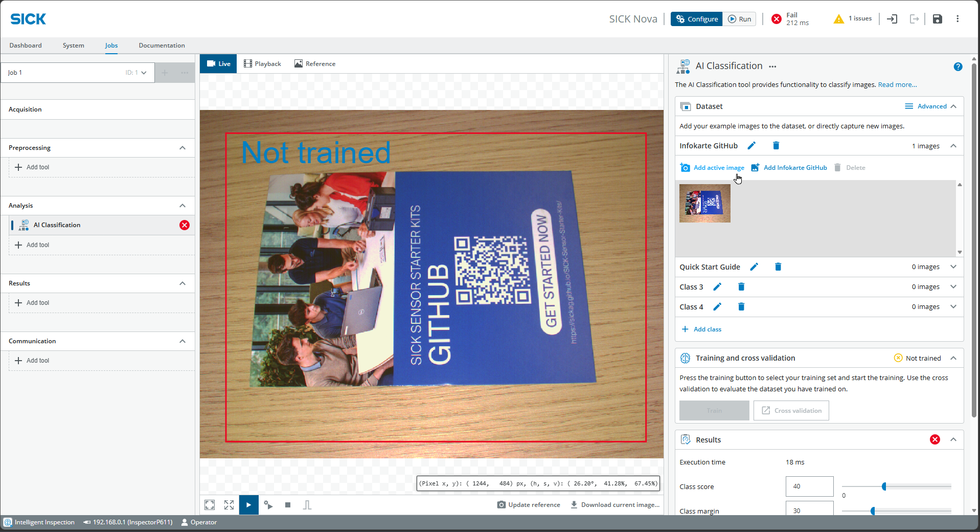Expand the Class 4 row
980x532 pixels.
[953, 307]
